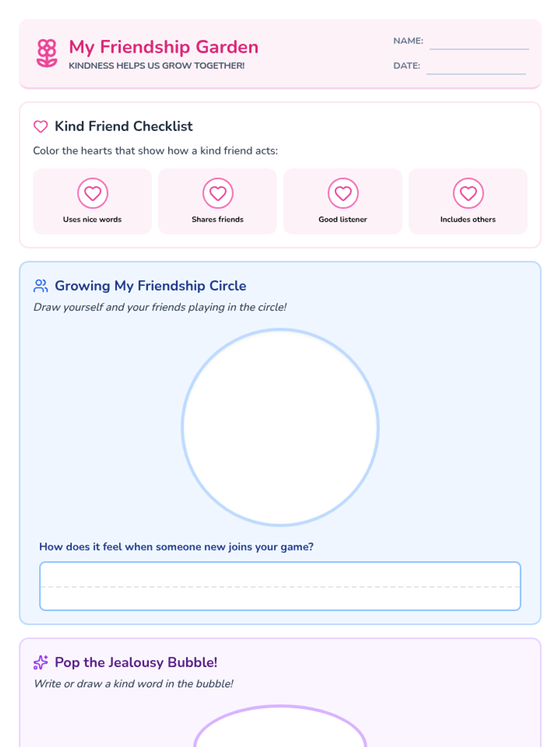Image resolution: width=560 pixels, height=747 pixels.
Task: Click the answer box about someone joining
Action: [x=280, y=586]
